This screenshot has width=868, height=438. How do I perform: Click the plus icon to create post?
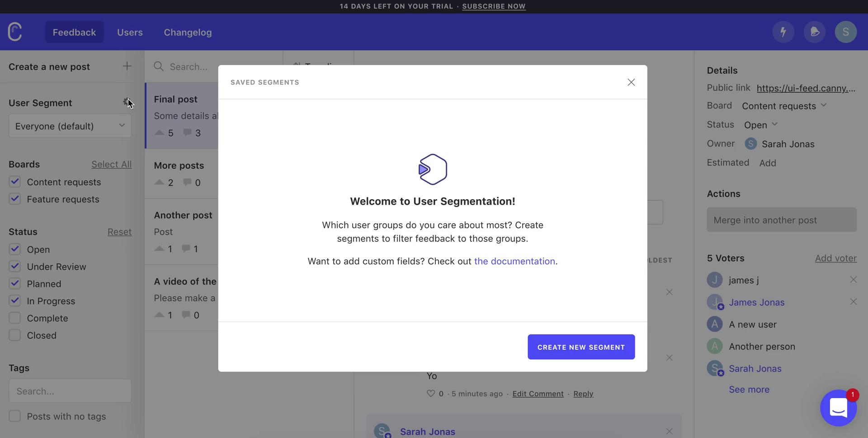(x=127, y=67)
